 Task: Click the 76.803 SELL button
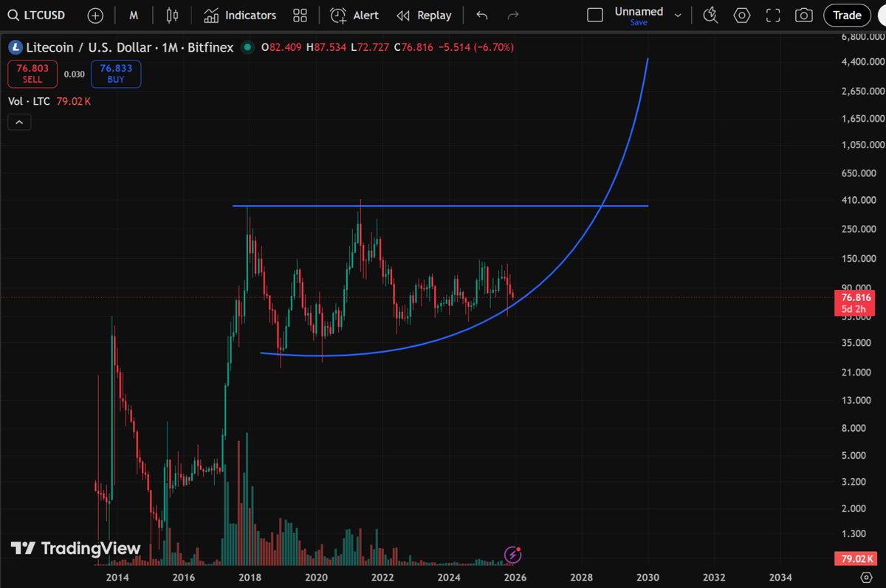(x=32, y=74)
